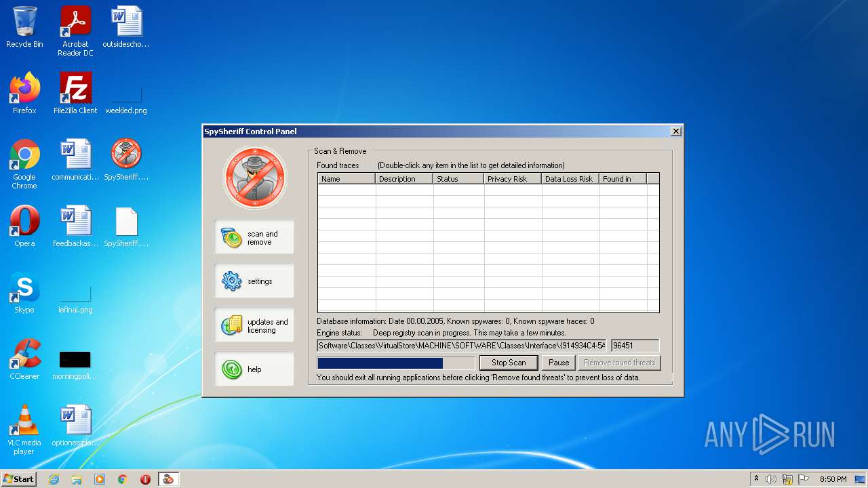This screenshot has height=488, width=868.
Task: Open CCleaner desktop shortcut
Action: 24,359
